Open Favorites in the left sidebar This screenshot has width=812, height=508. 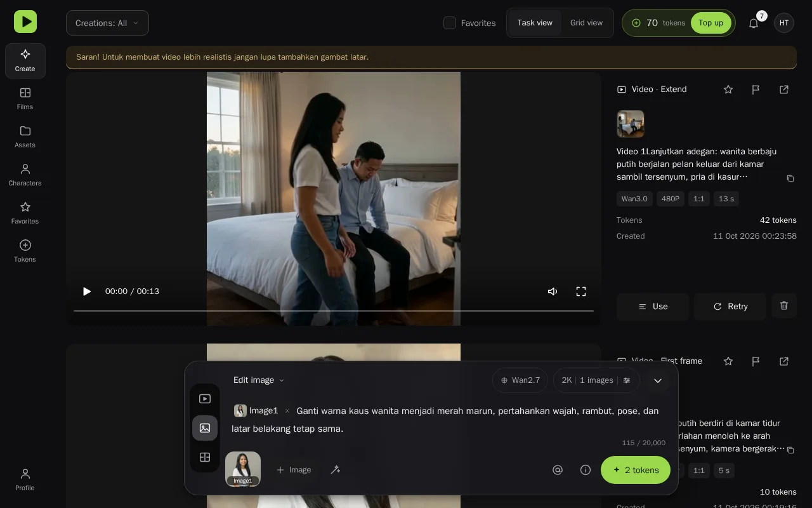(25, 213)
